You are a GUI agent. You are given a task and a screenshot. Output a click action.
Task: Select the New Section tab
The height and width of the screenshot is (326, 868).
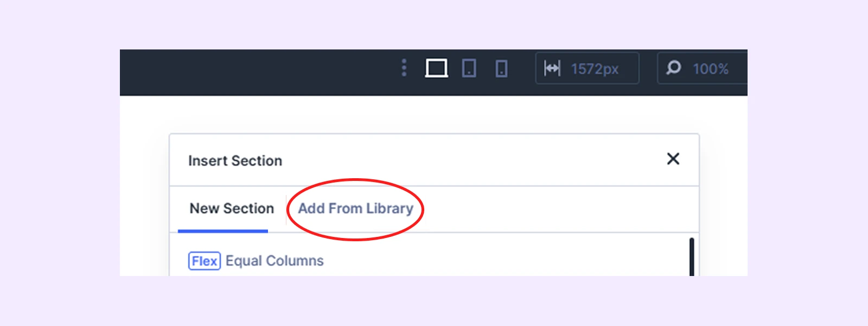coord(232,209)
